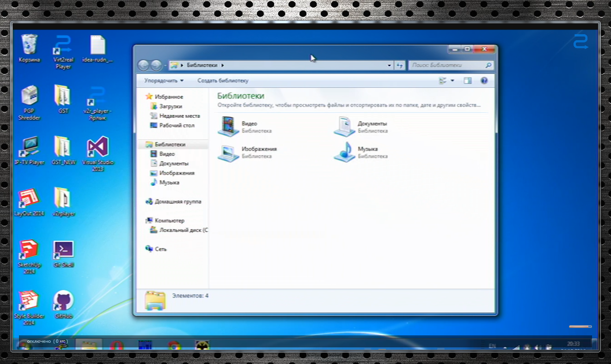
Task: Expand the address bar history dropdown
Action: (x=389, y=66)
